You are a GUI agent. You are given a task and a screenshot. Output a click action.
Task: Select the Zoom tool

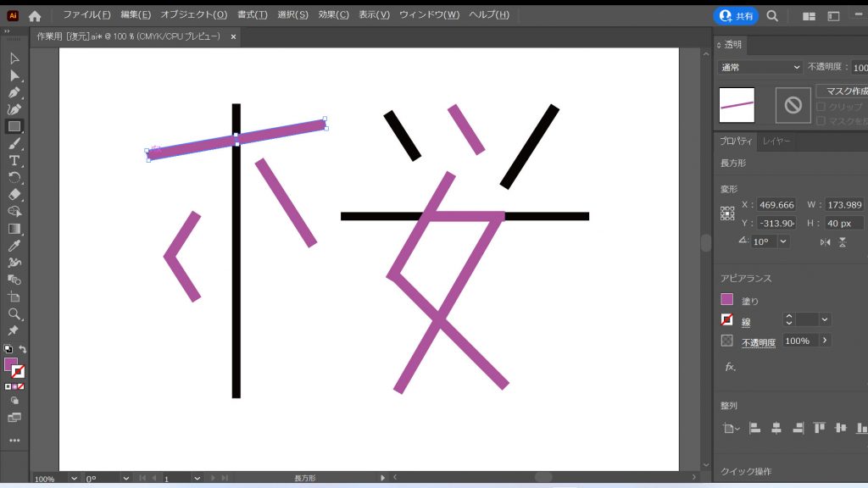point(14,314)
